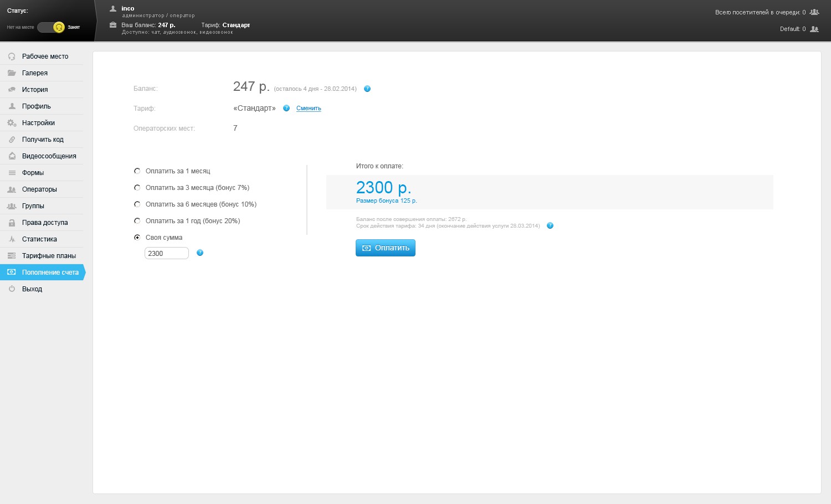Click the headset icon beside Рабочее место
The width and height of the screenshot is (831, 504).
point(12,56)
